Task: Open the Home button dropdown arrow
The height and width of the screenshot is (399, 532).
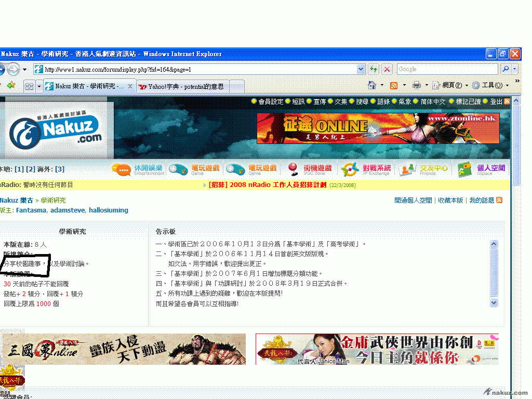Action: click(x=382, y=85)
